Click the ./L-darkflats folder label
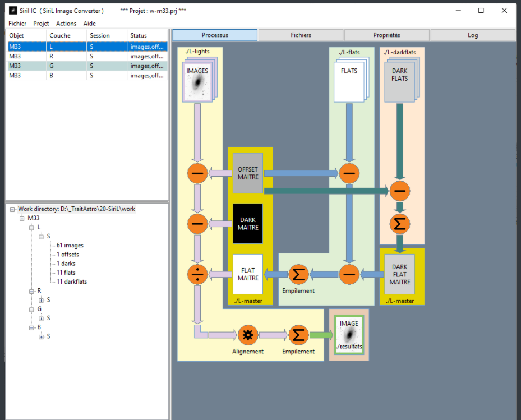The width and height of the screenshot is (521, 420). pos(400,52)
